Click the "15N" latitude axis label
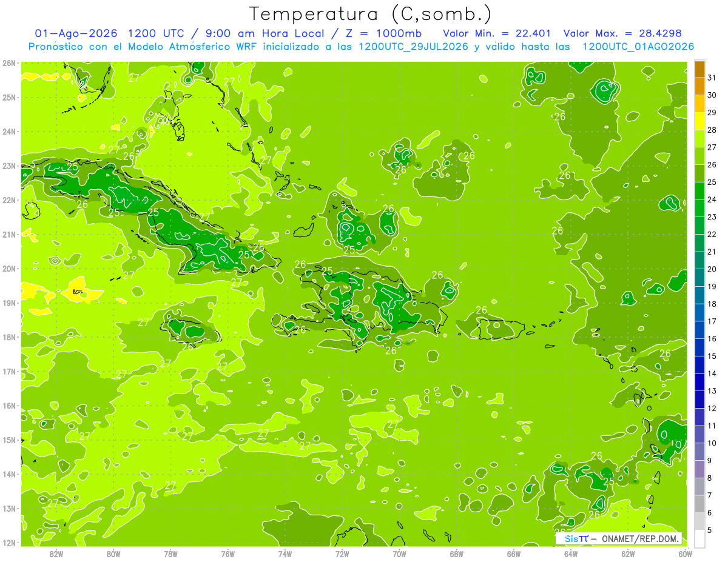This screenshot has height=562, width=728. (8, 440)
